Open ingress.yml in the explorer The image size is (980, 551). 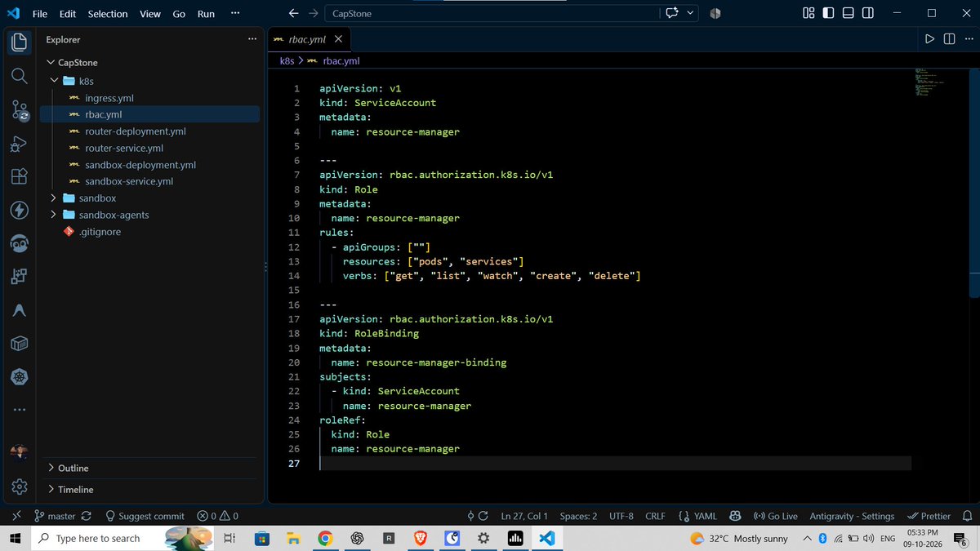(109, 97)
